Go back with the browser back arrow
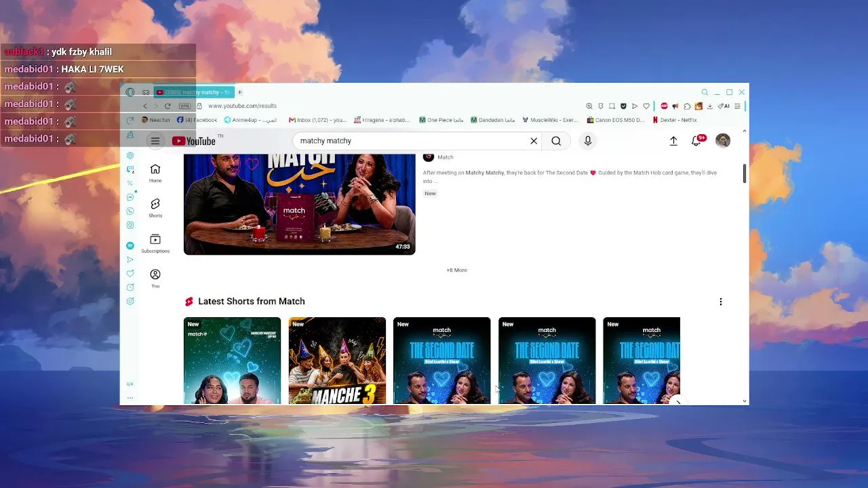868x488 pixels. [145, 106]
